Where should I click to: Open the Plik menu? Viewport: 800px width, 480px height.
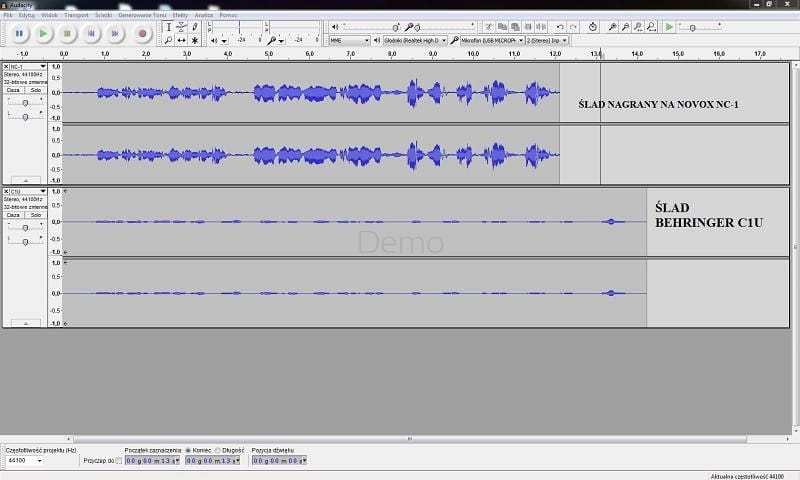tap(8, 16)
